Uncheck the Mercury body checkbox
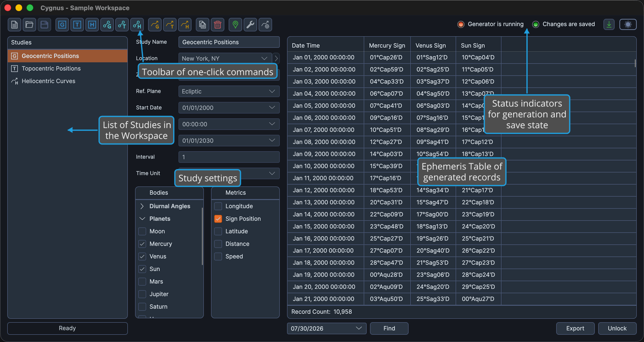The width and height of the screenshot is (644, 342). (x=142, y=244)
